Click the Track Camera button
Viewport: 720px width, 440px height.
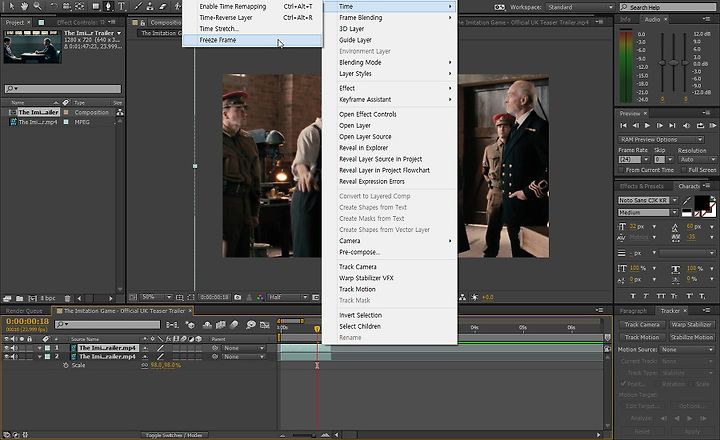[642, 324]
